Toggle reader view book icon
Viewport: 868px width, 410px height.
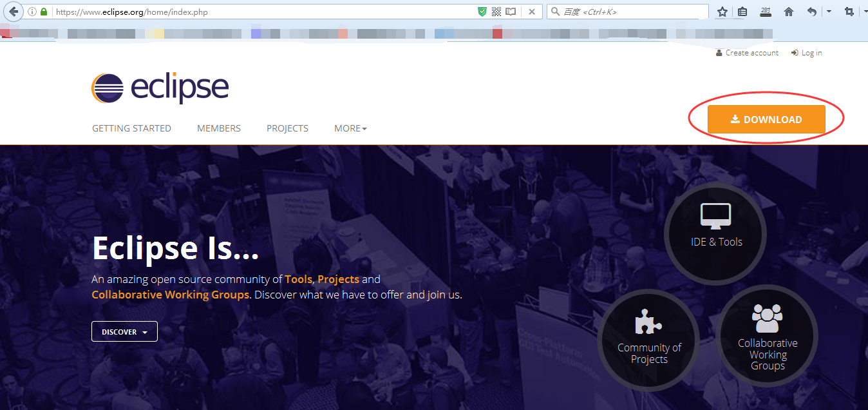(x=511, y=12)
